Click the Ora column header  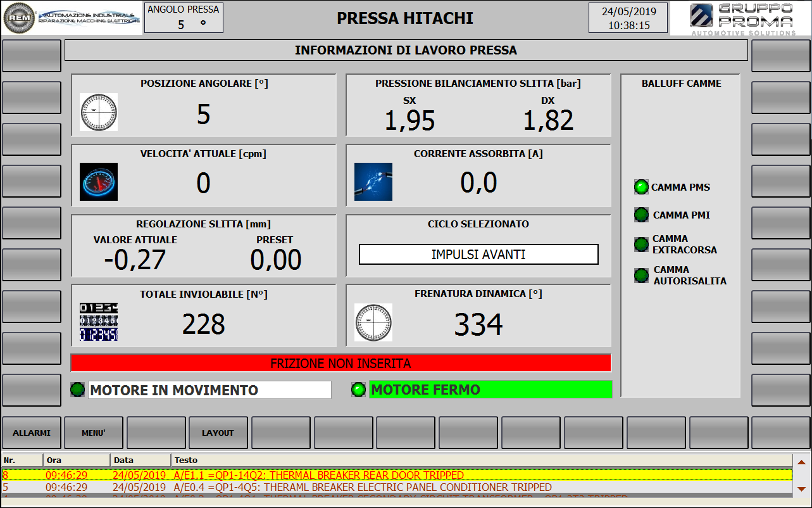(x=77, y=460)
